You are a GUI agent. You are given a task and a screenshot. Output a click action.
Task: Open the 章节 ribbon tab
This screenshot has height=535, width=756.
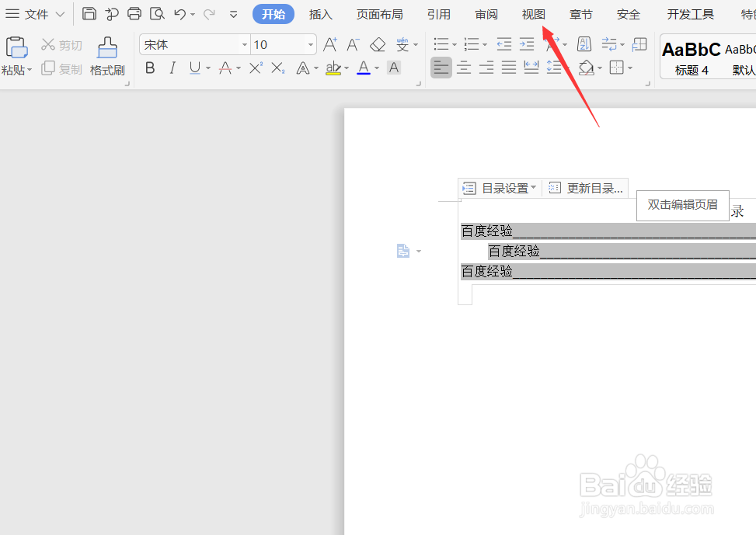click(x=580, y=15)
